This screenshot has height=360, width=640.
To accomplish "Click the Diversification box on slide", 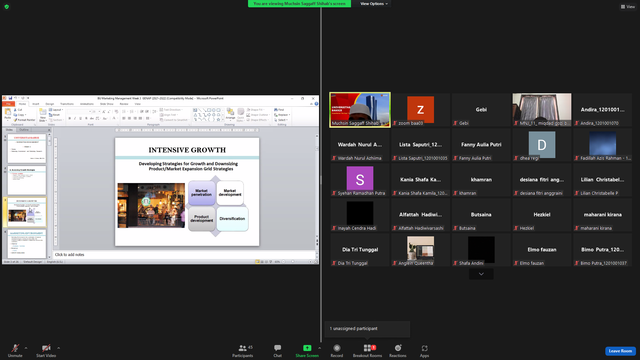I will tap(232, 219).
